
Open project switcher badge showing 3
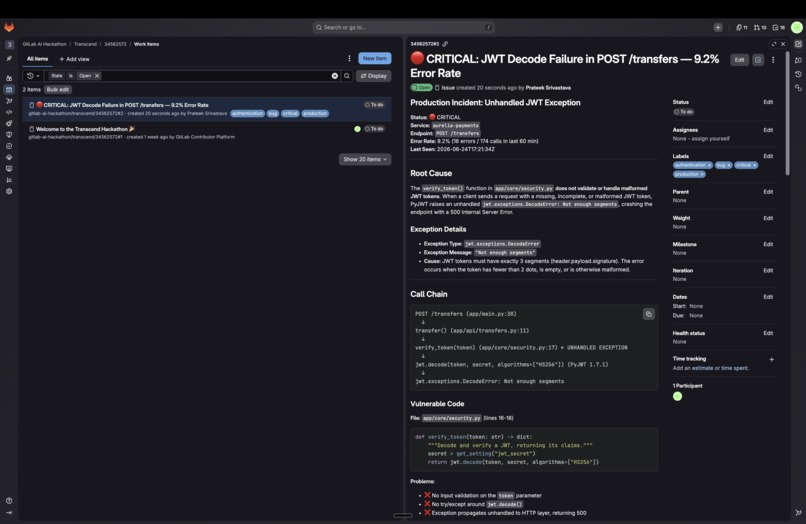[9, 44]
